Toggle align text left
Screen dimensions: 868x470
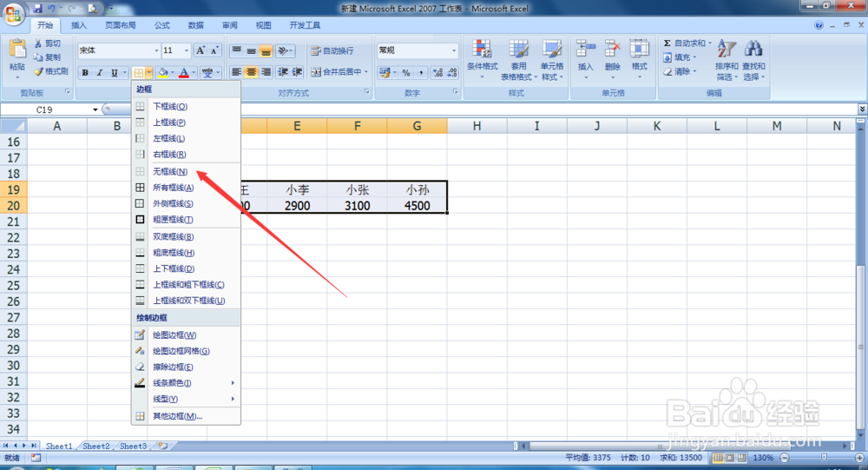coord(236,72)
